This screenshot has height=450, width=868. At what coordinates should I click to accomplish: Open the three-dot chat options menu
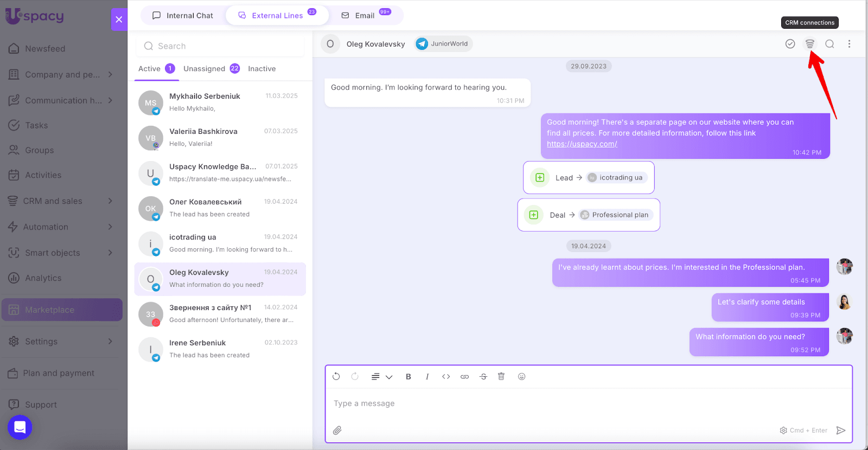click(850, 44)
